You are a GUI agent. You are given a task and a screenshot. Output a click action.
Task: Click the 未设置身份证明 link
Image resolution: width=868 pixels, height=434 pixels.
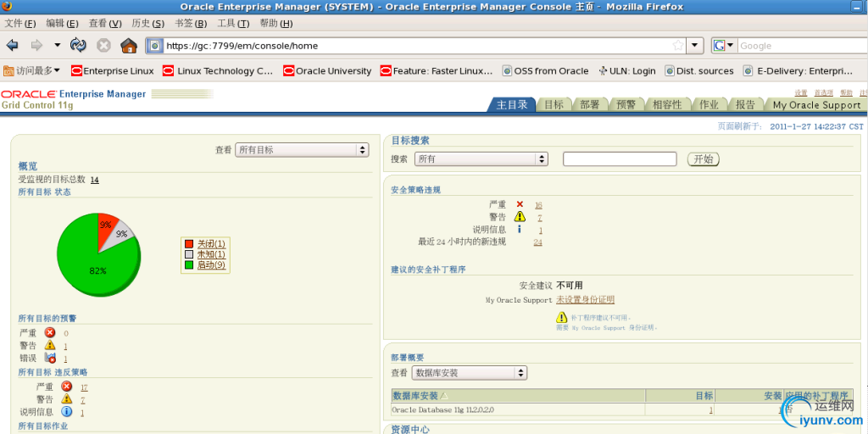(x=585, y=299)
